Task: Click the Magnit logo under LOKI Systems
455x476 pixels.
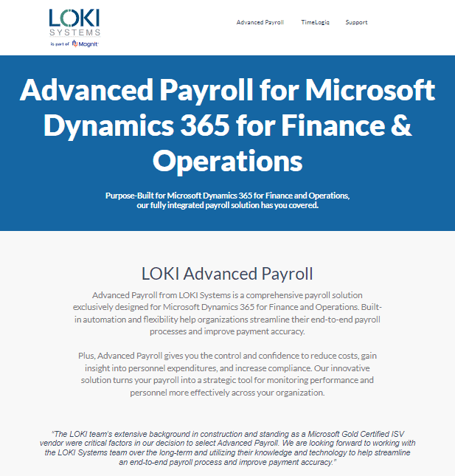Action: 86,44
